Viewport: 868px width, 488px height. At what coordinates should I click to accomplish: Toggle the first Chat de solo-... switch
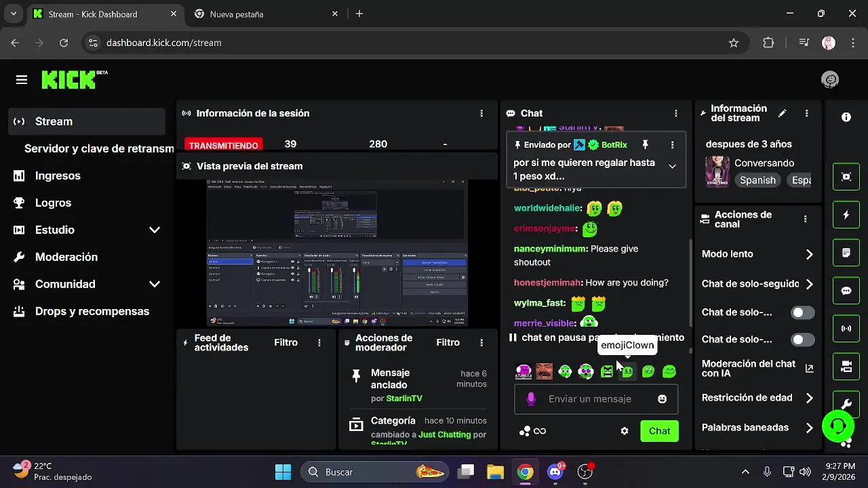click(803, 312)
